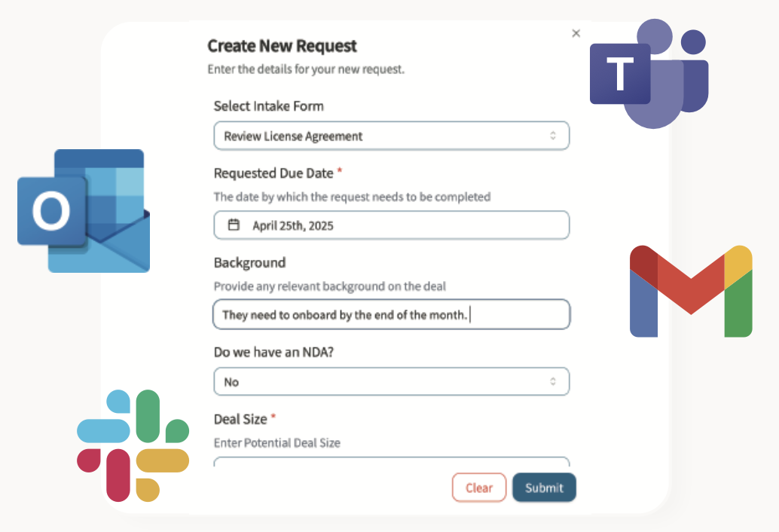The image size is (779, 532).
Task: Submit the new request form
Action: (x=544, y=488)
